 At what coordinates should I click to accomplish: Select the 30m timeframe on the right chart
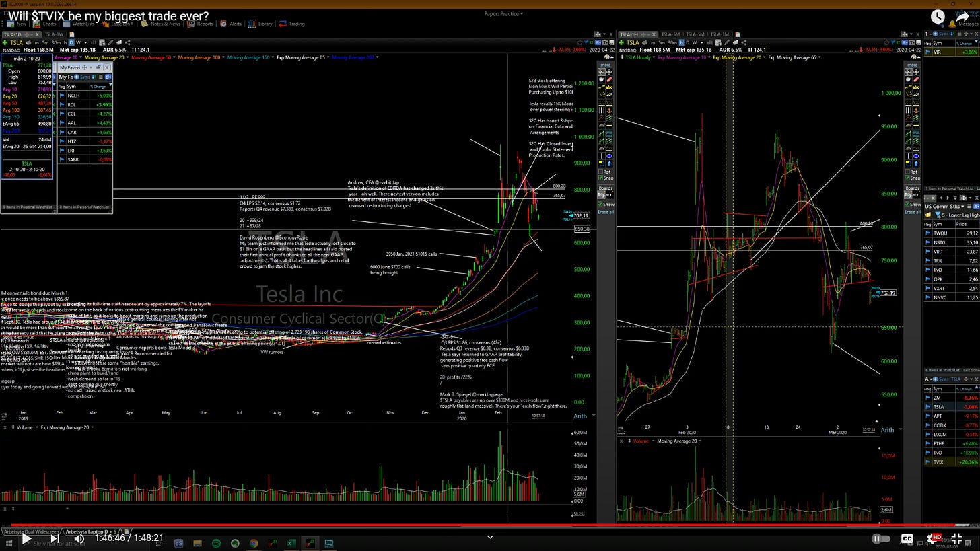click(x=672, y=42)
